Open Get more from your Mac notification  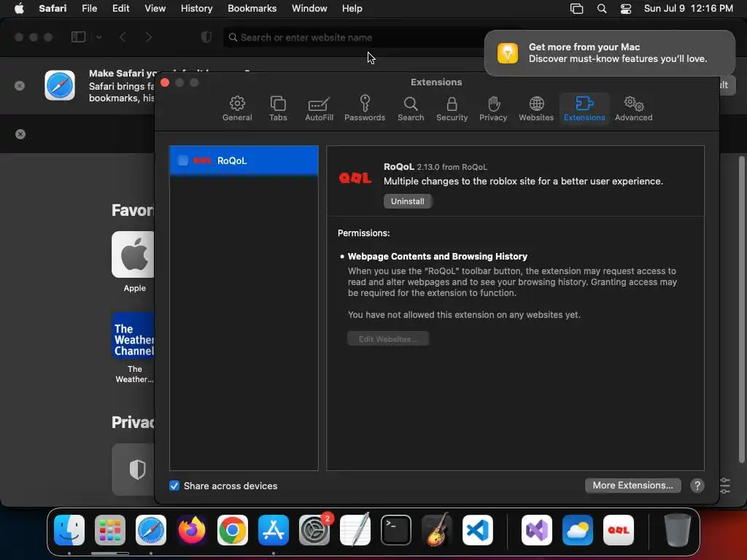(609, 52)
